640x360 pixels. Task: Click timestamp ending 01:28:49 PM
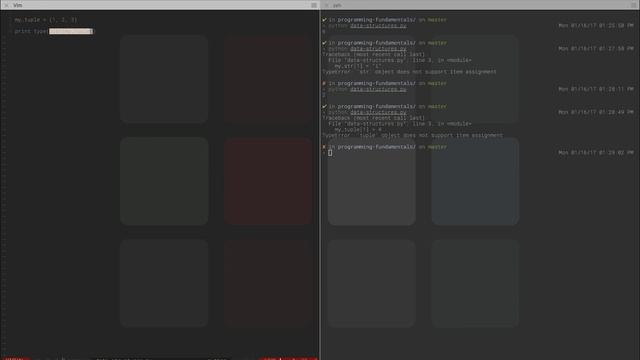tap(596, 112)
